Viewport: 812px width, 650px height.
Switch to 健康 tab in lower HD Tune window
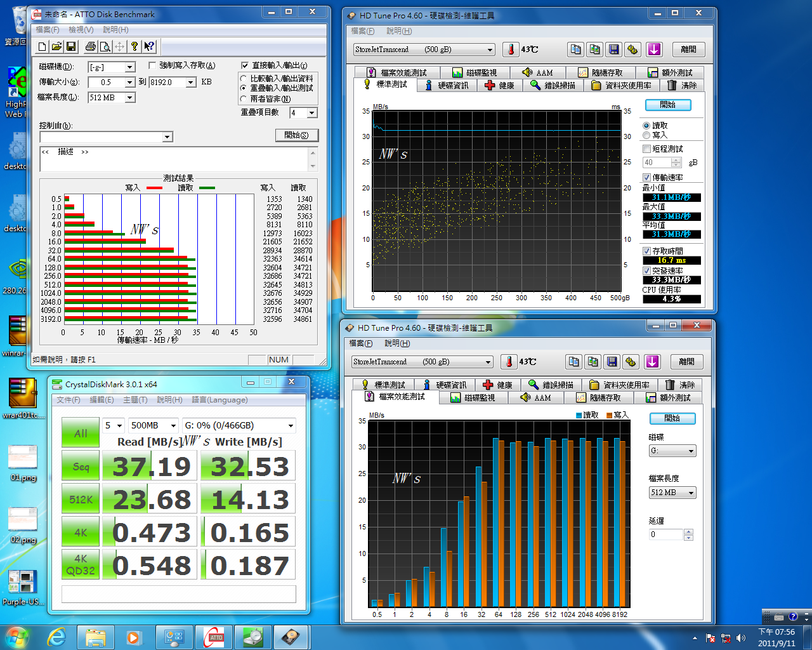tap(497, 385)
